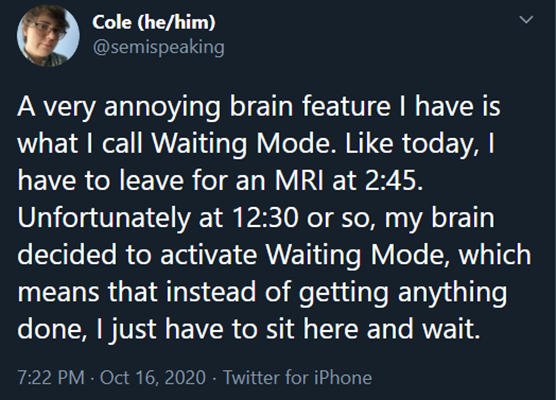
Task: Click the word anything in the tweet
Action: click(x=452, y=294)
